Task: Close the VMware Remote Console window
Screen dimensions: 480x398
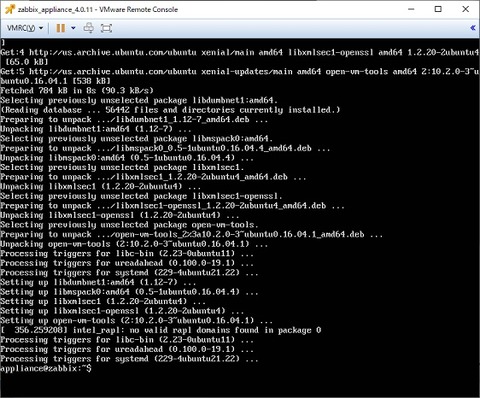Action: click(x=466, y=9)
